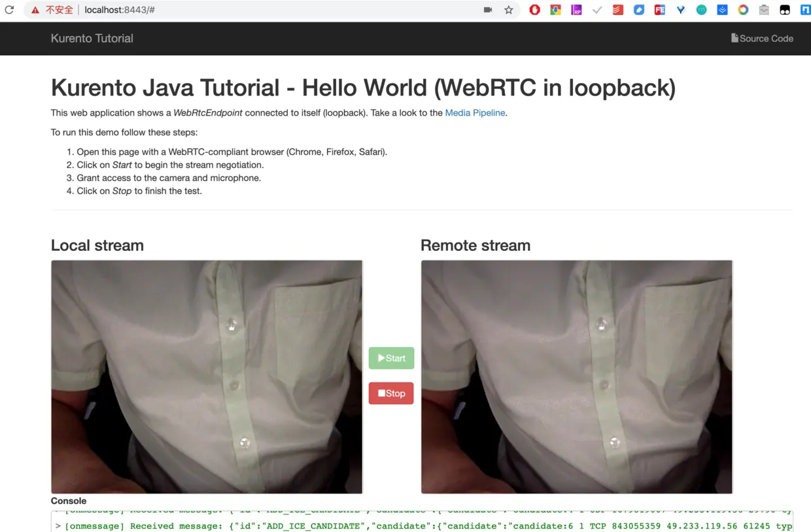The width and height of the screenshot is (811, 532).
Task: Bookmark this page with the star icon
Action: pyautogui.click(x=509, y=10)
